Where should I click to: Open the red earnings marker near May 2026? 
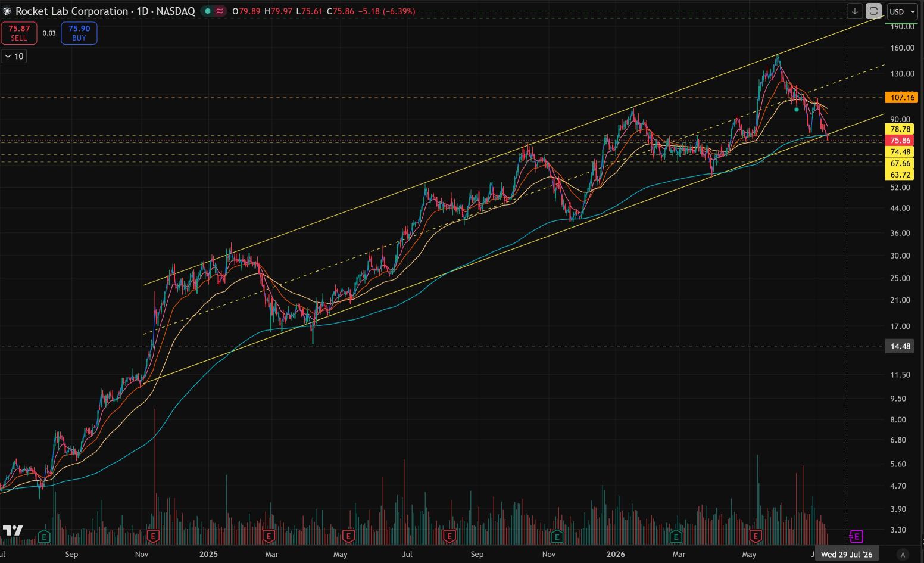click(x=756, y=537)
